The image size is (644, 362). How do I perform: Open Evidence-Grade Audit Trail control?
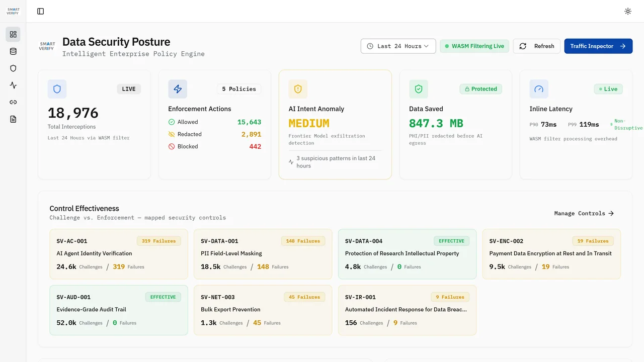pos(119,310)
